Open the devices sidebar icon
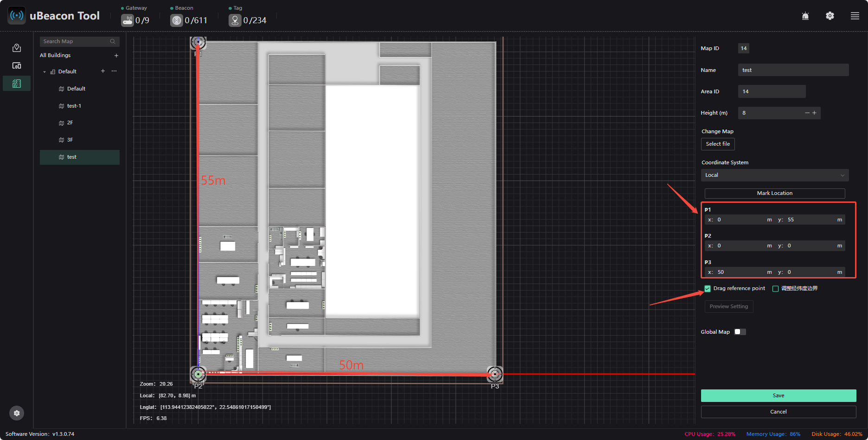The width and height of the screenshot is (868, 440). click(x=17, y=65)
